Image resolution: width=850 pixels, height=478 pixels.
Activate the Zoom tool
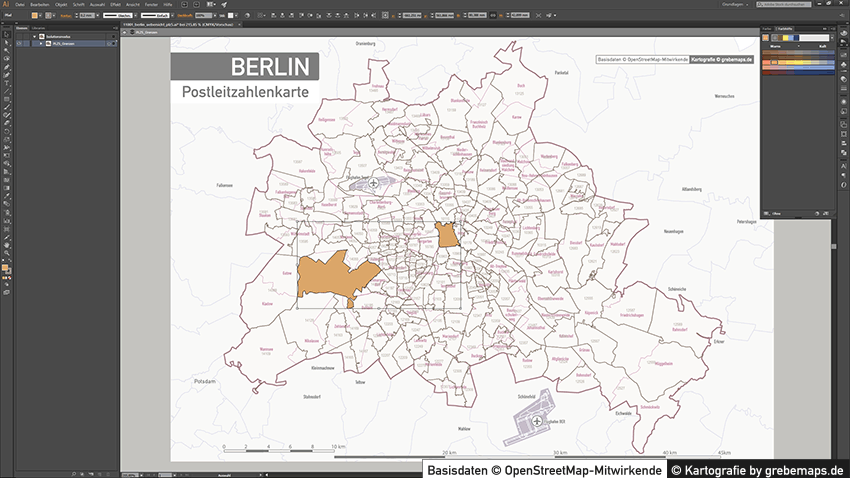pos(6,252)
